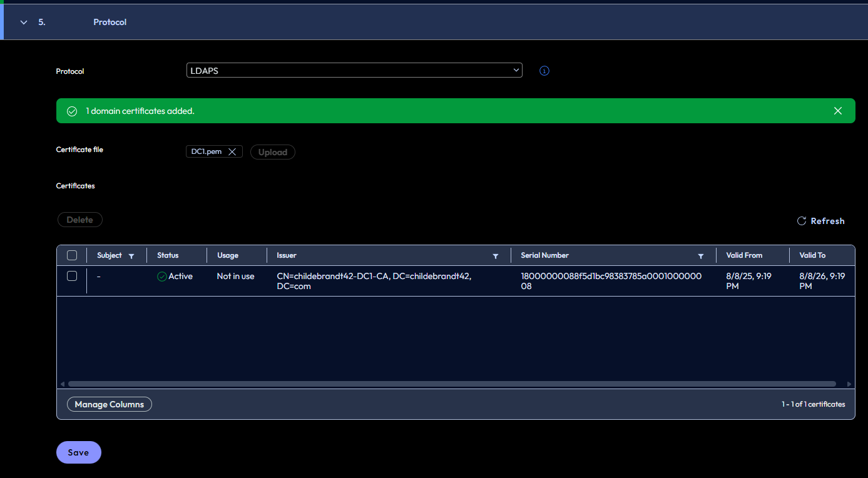Open the Serial Number column filter
The width and height of the screenshot is (868, 478).
[x=701, y=256]
